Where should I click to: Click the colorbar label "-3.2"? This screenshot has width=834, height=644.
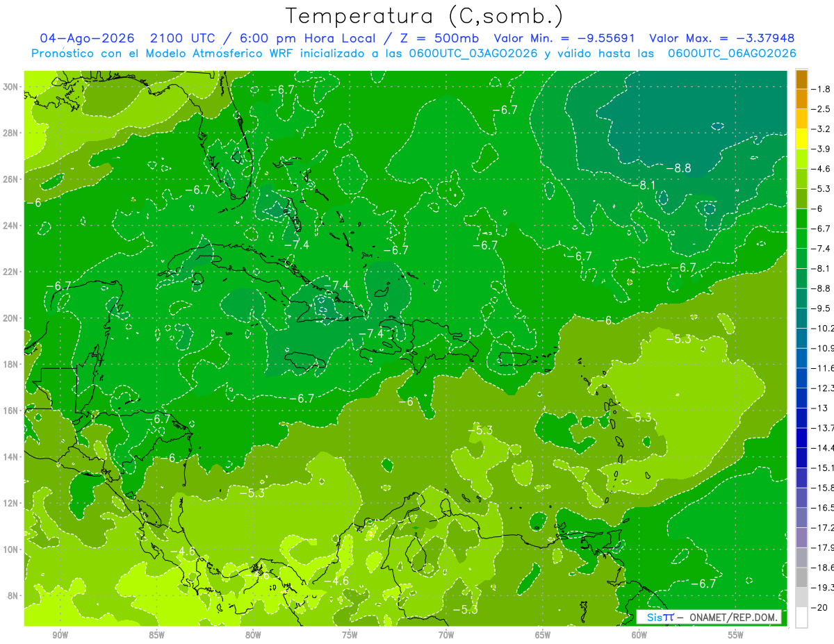tap(822, 129)
